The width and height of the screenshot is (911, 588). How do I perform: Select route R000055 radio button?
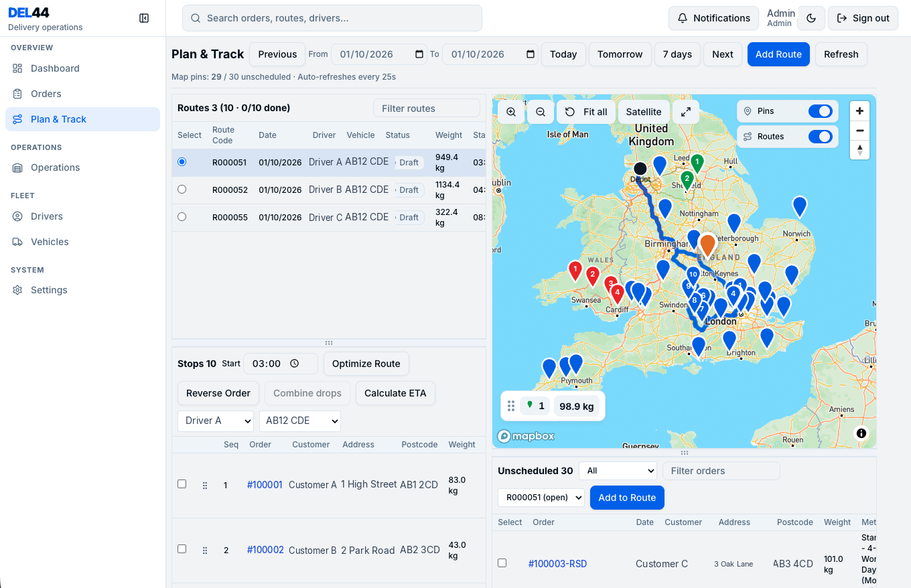tap(182, 217)
